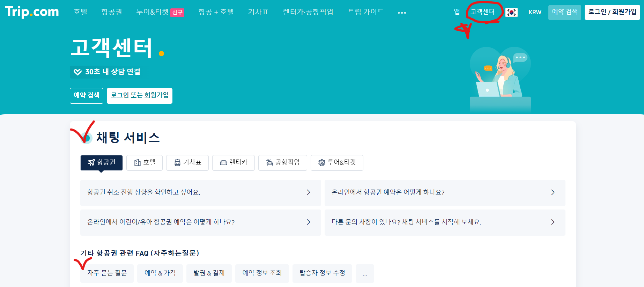
Task: Click 로그인 또는 회원가입 button
Action: coord(140,96)
